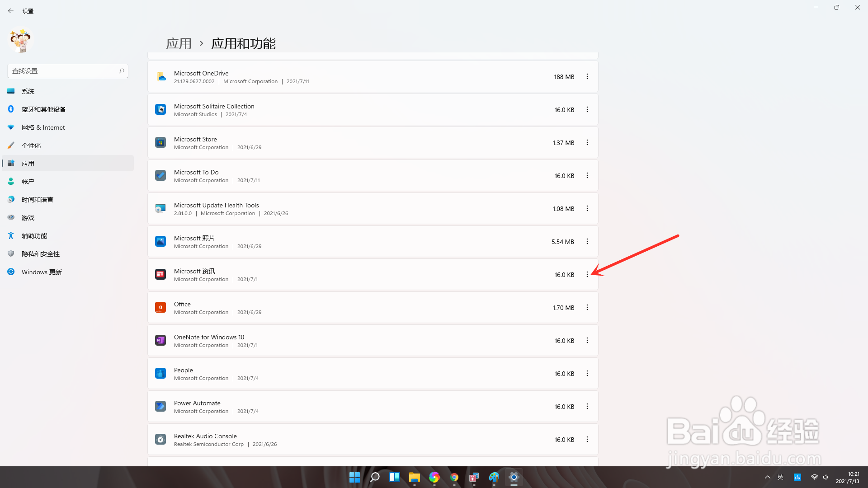Open more options for Microsoft OneDrive

[x=587, y=77]
